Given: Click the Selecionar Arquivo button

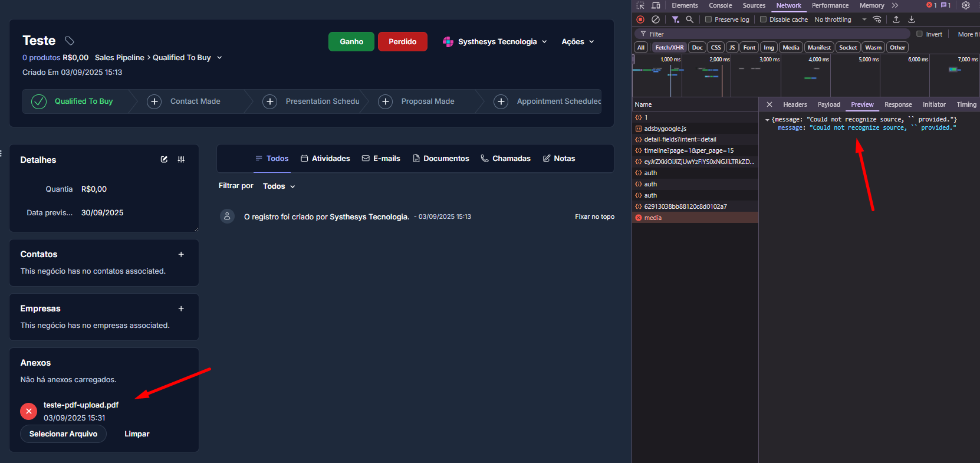Looking at the screenshot, I should coord(64,434).
